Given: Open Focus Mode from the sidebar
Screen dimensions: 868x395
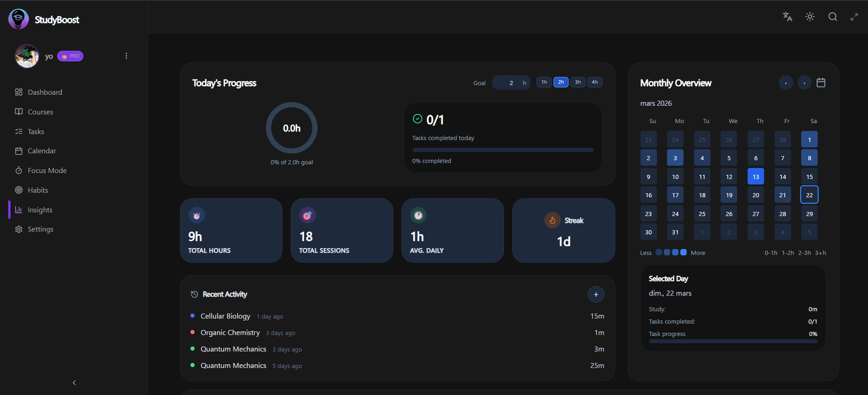Looking at the screenshot, I should coord(47,170).
